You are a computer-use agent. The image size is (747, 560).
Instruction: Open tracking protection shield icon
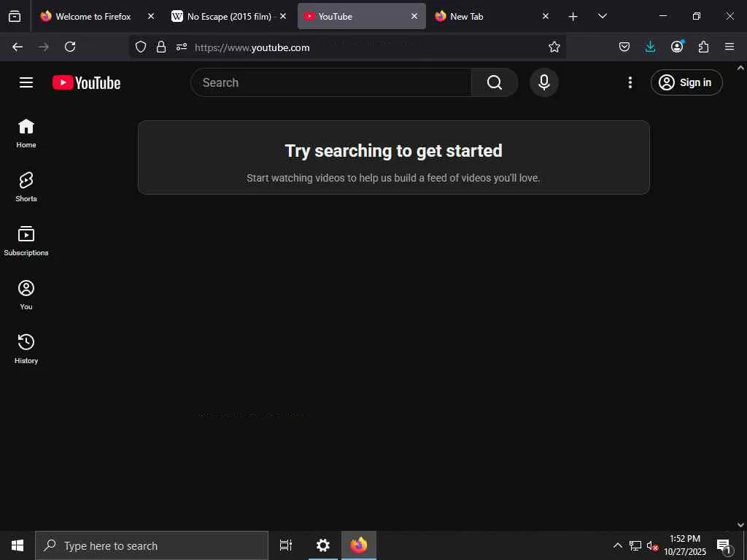coord(141,47)
